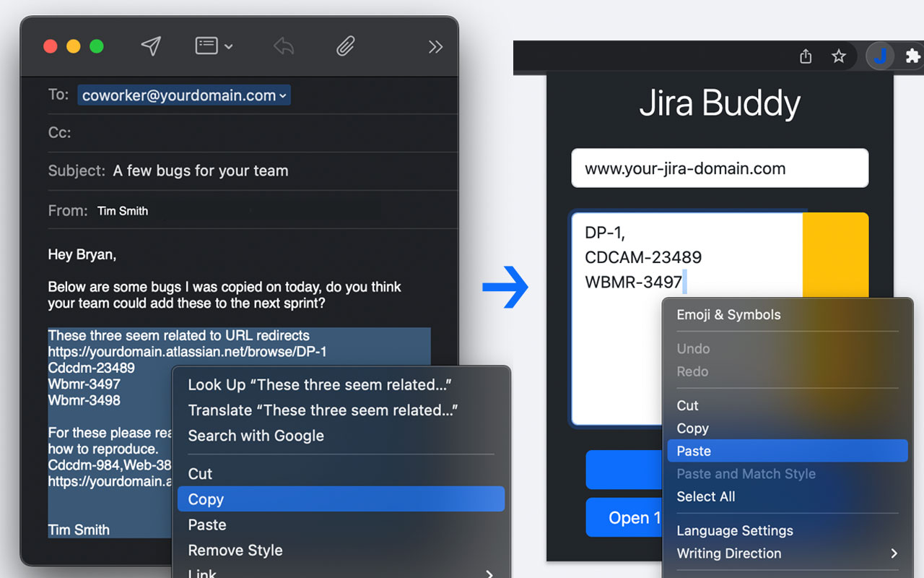924x578 pixels.
Task: Expand the coworker@yourdomain.com recipient dropdown
Action: pos(283,95)
